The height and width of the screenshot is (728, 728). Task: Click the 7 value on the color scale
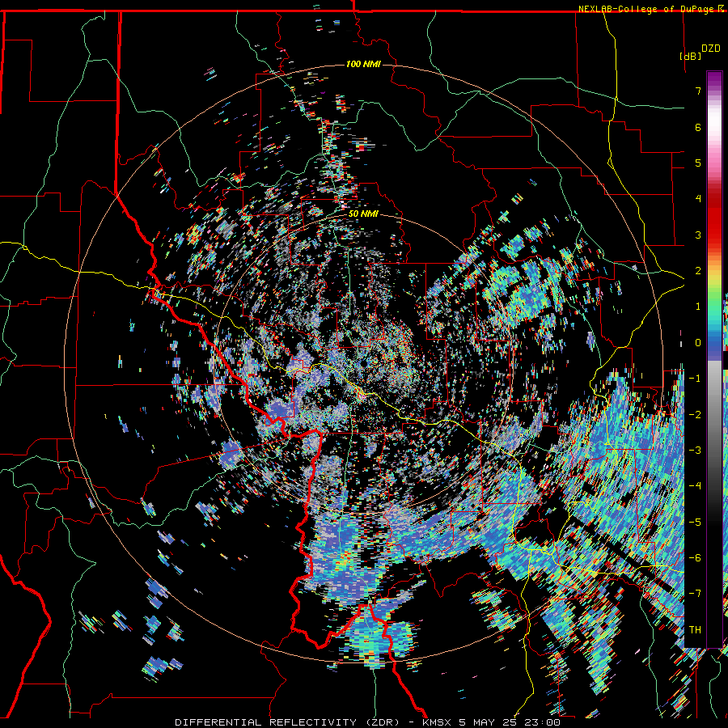pyautogui.click(x=698, y=91)
